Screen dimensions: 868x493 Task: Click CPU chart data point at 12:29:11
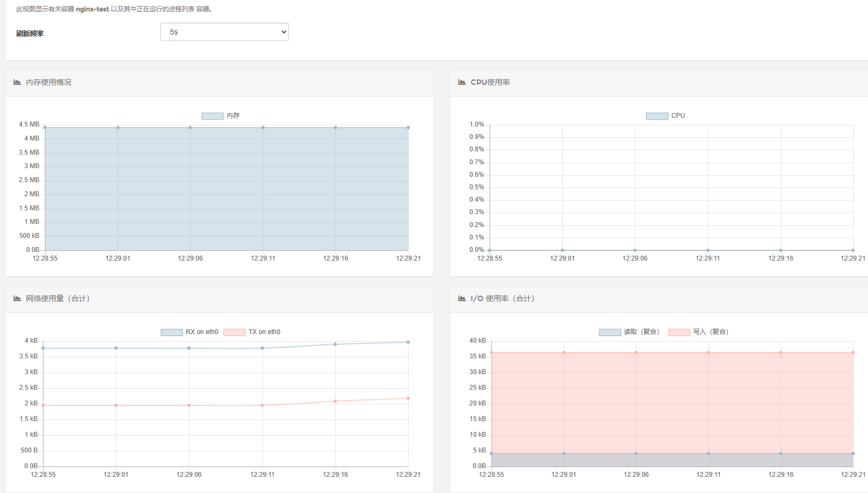coord(708,250)
